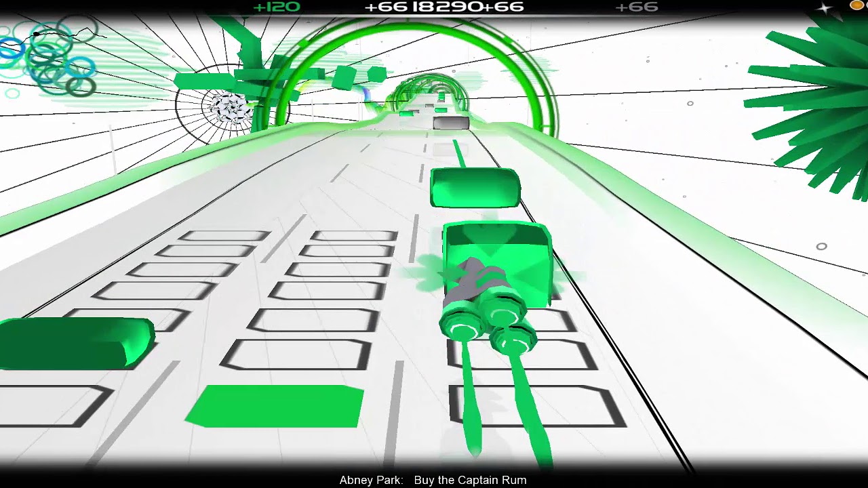The image size is (868, 488).
Task: Click the distant grey block on the track
Action: tap(451, 123)
